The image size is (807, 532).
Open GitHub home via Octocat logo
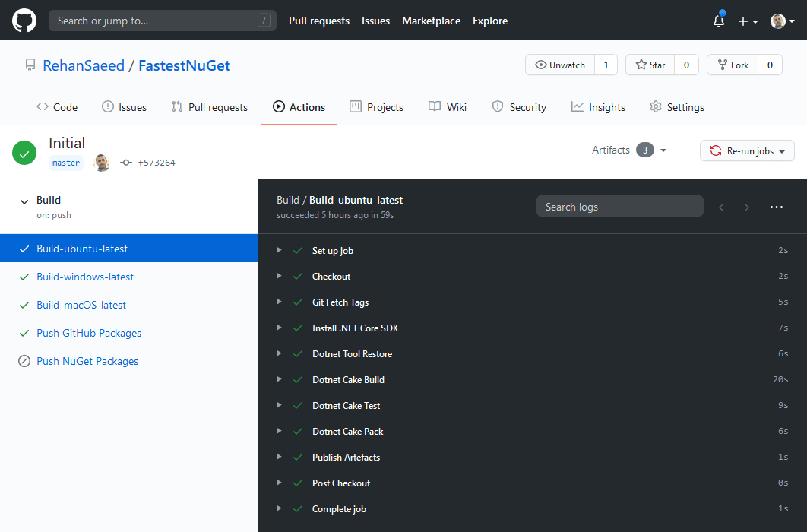(x=24, y=21)
